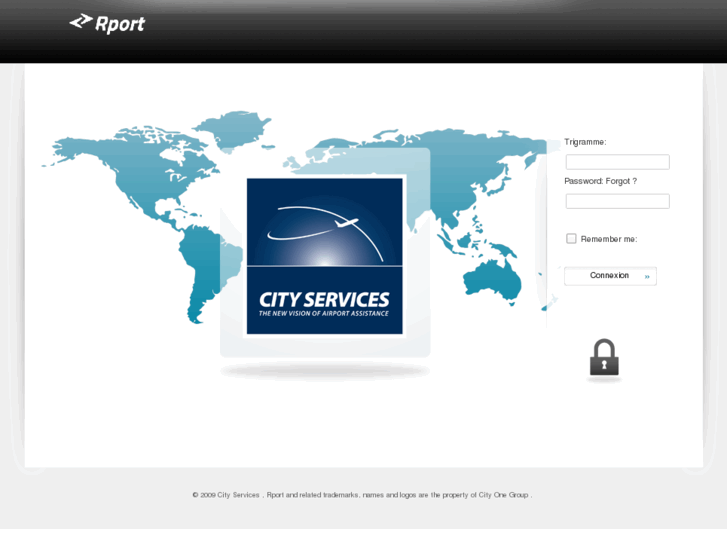
Task: Click the Trigramme label text
Action: click(585, 142)
